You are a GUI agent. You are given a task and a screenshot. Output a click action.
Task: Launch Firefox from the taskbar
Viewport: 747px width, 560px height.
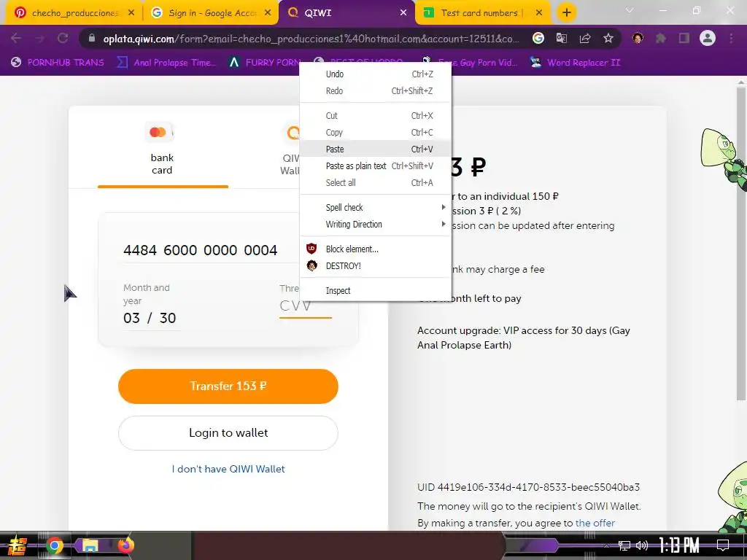[x=125, y=545]
